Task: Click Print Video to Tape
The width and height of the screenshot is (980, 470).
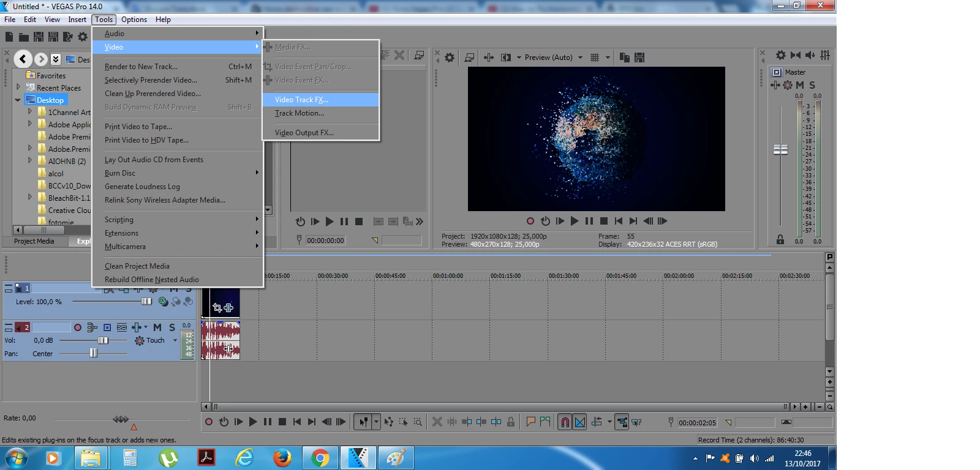Action: tap(178, 127)
